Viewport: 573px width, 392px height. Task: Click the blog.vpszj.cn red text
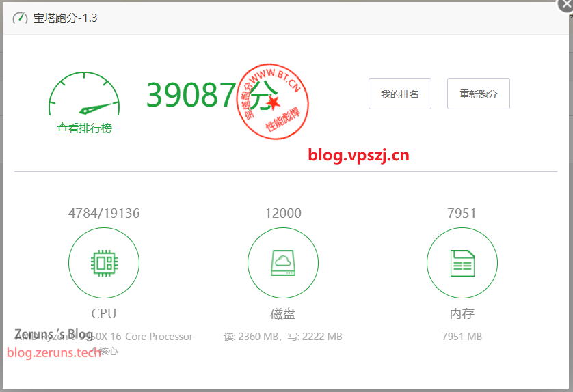[x=358, y=155]
